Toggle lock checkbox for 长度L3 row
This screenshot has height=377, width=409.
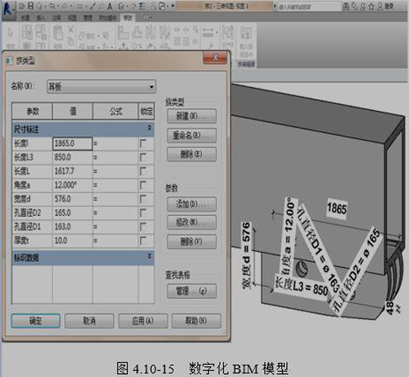(143, 157)
